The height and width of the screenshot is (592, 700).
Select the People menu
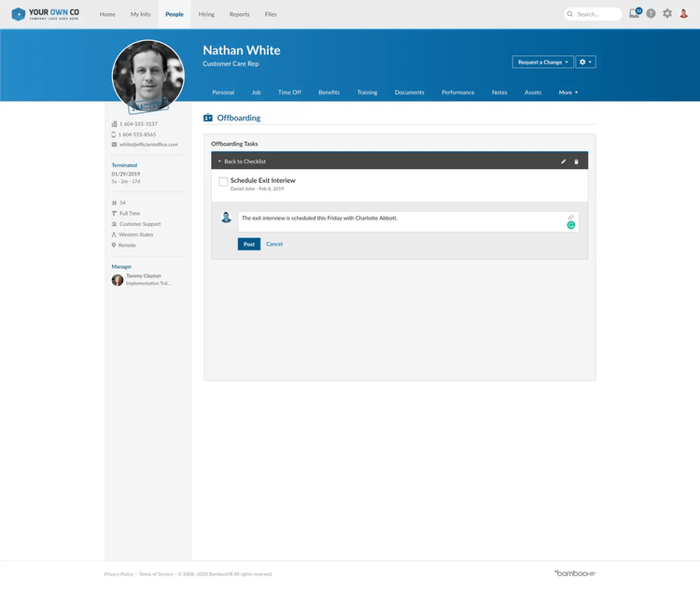(175, 14)
